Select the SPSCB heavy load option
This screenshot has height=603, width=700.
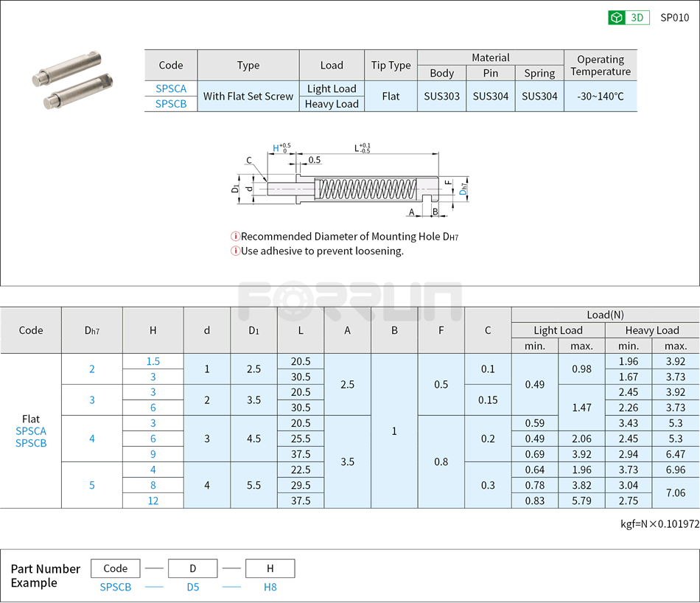tap(170, 104)
